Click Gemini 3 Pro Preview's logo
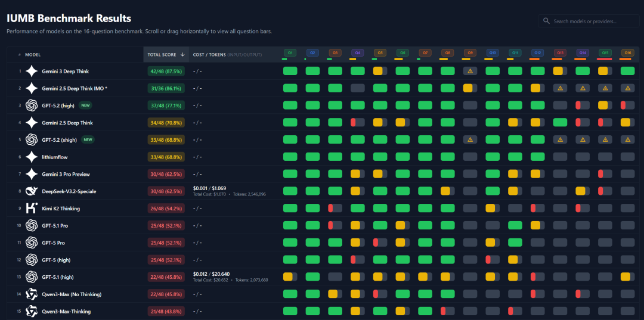Viewport: 644px width, 320px height. click(32, 175)
